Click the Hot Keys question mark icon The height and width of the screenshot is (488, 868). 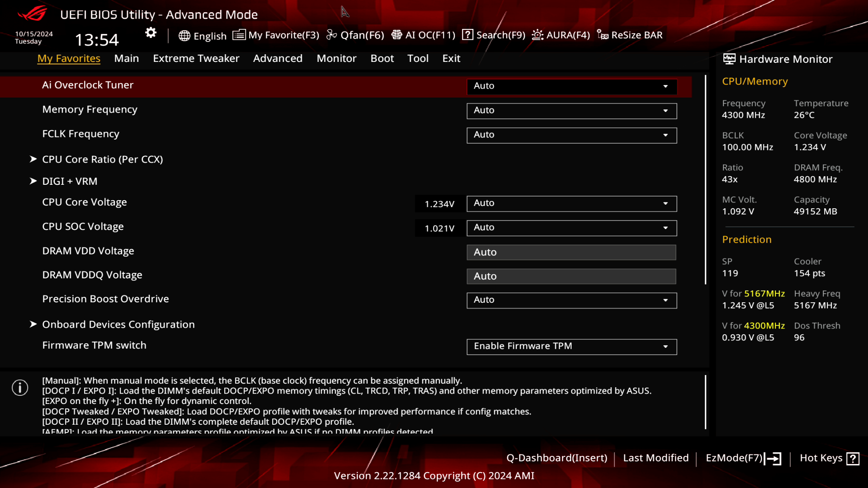tap(853, 459)
